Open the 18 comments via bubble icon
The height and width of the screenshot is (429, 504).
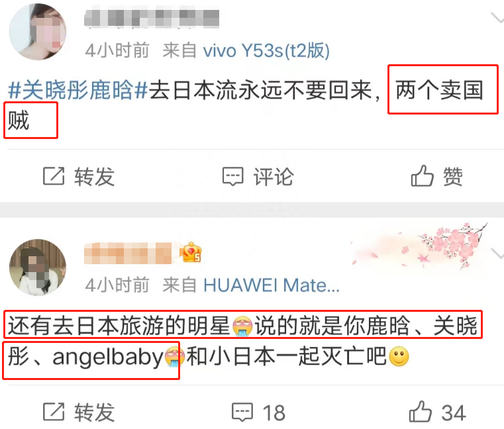242,412
